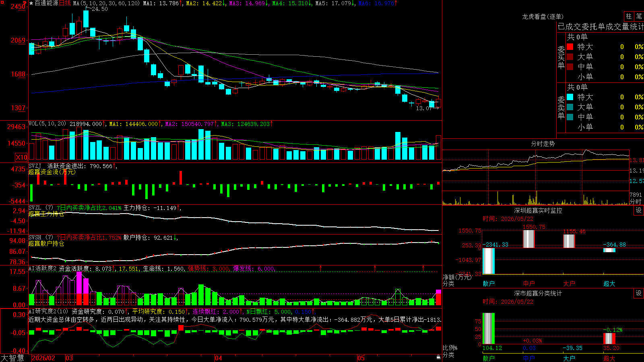This screenshot has width=644, height=362.
Task: Click the 百通能源 stock name
Action: tap(46, 3)
